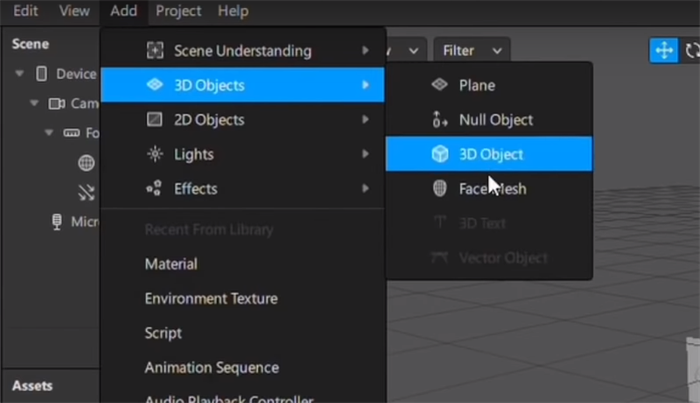Image resolution: width=700 pixels, height=403 pixels.
Task: Expand the Scene Understanding submenu arrow
Action: coord(366,51)
